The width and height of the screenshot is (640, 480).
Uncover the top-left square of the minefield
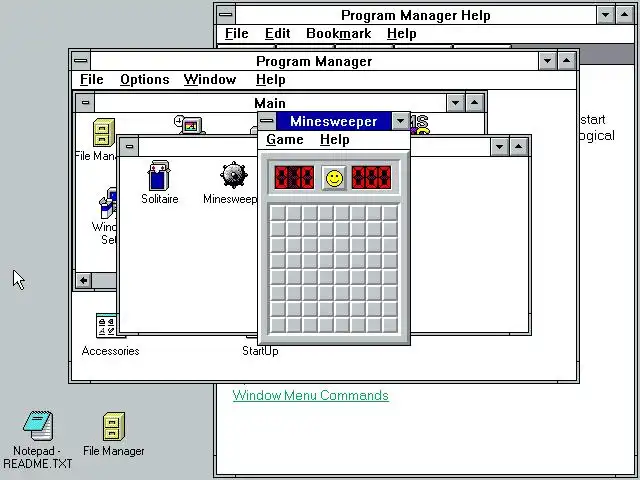(x=278, y=213)
